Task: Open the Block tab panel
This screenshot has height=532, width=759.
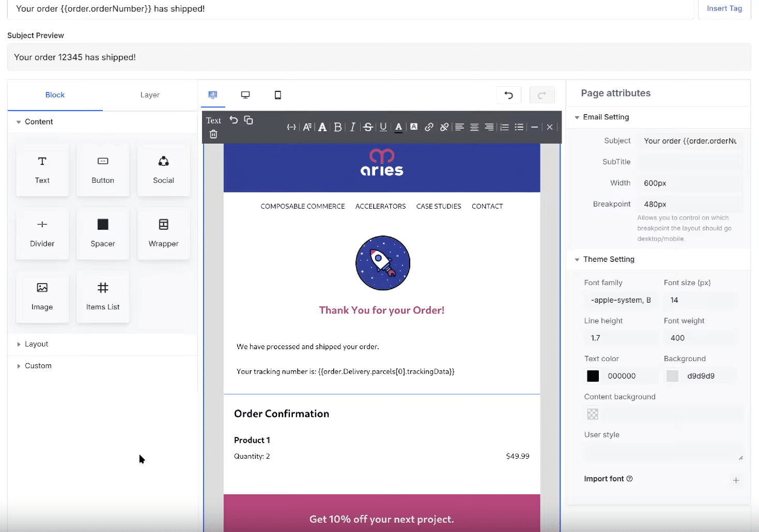Action: [55, 95]
